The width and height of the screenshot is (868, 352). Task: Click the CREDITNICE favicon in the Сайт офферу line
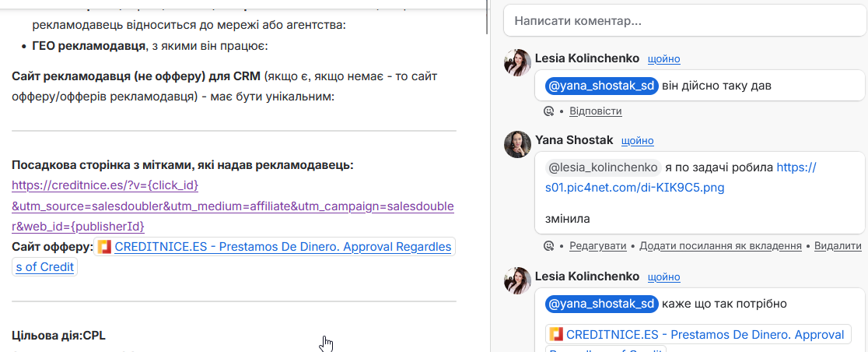coord(104,247)
